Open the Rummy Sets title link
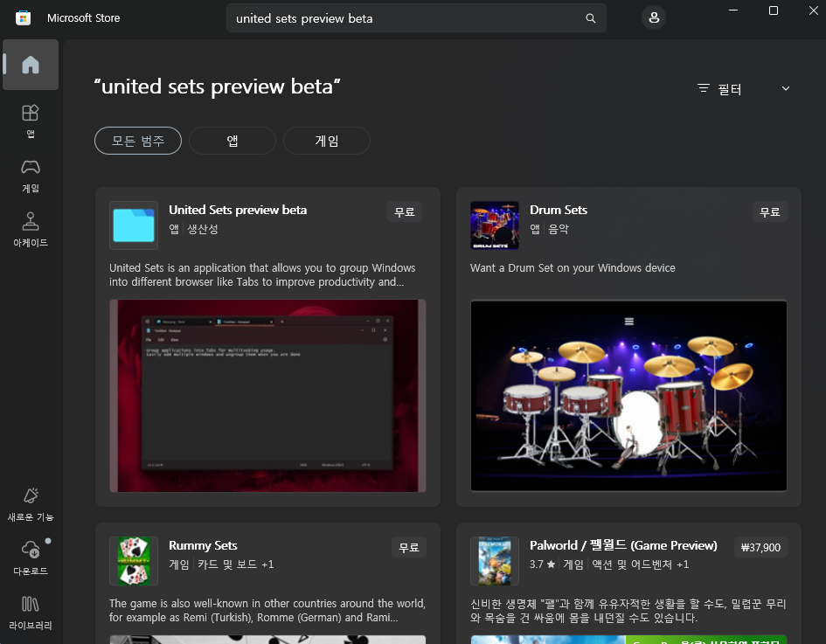The image size is (826, 644). (203, 545)
